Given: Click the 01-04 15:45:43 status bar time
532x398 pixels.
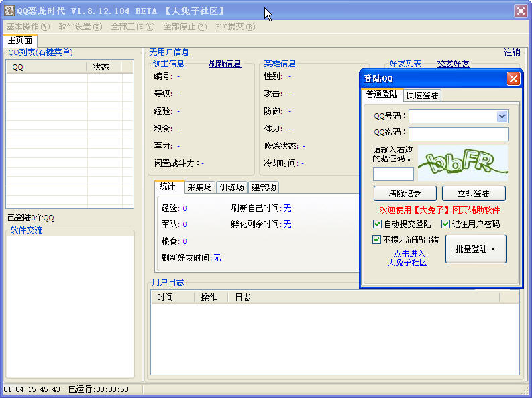Looking at the screenshot, I should [32, 389].
